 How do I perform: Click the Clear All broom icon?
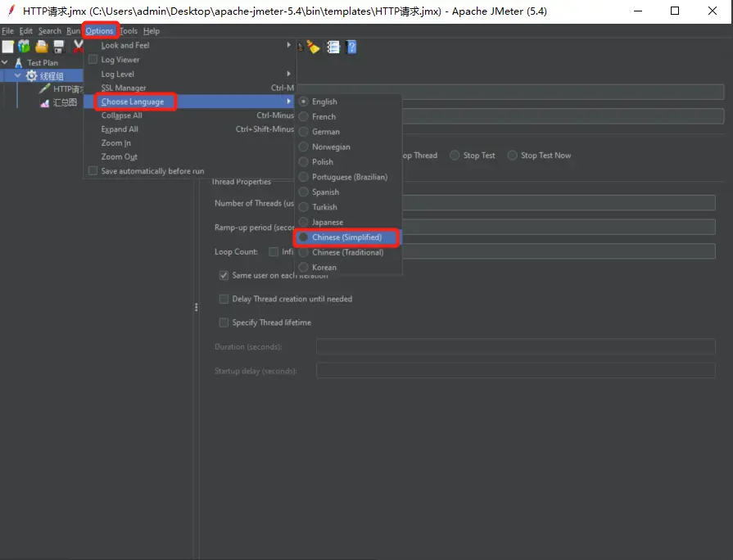(x=314, y=47)
